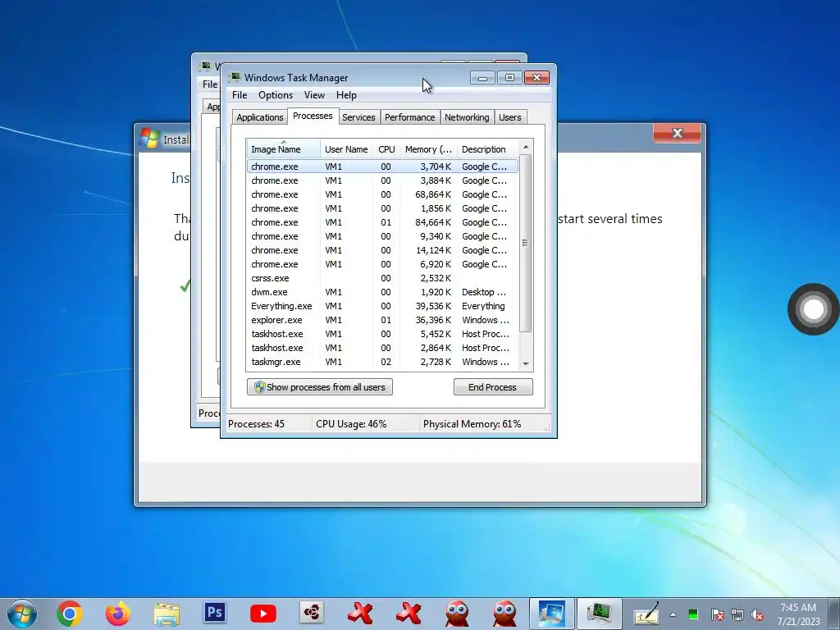Show hidden system tray icons
Screen dimensions: 840x630
[x=673, y=614]
